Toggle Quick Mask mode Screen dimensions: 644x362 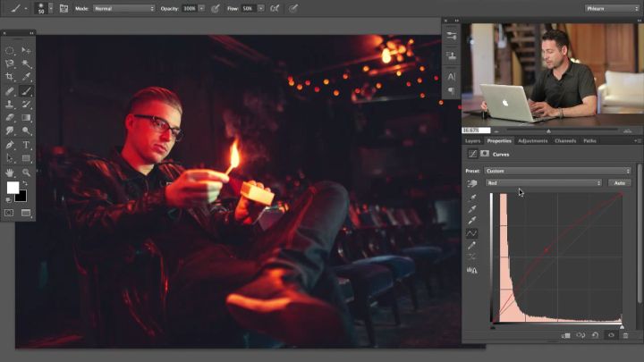pos(9,213)
